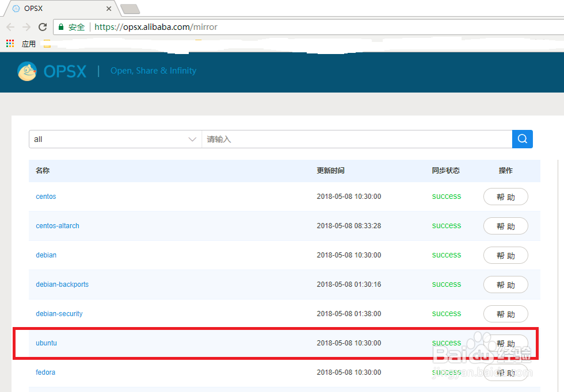Open the ubuntu mirror link
Viewport: 564px width, 392px height.
click(x=47, y=343)
